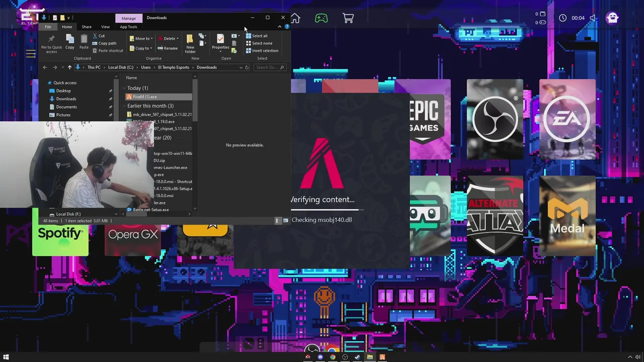Click Local Disk (C:) in address path

(x=121, y=67)
